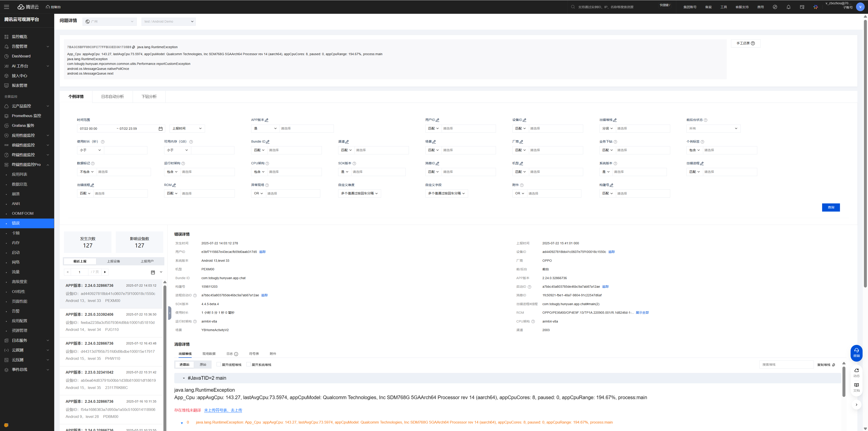Enable 展开系统堆栈 checkbox
868x431 pixels.
248,364
